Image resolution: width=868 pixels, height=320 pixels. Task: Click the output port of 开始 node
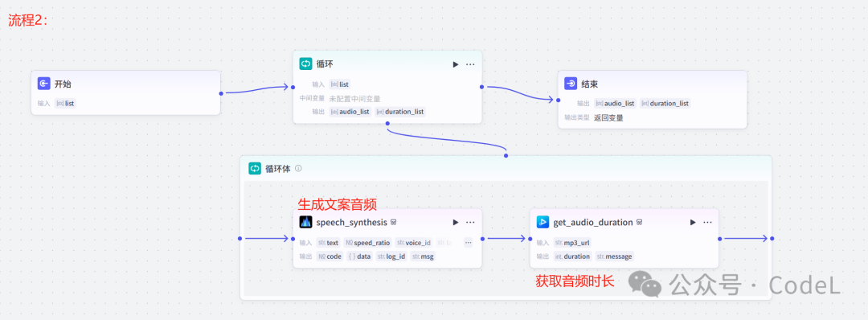[221, 93]
